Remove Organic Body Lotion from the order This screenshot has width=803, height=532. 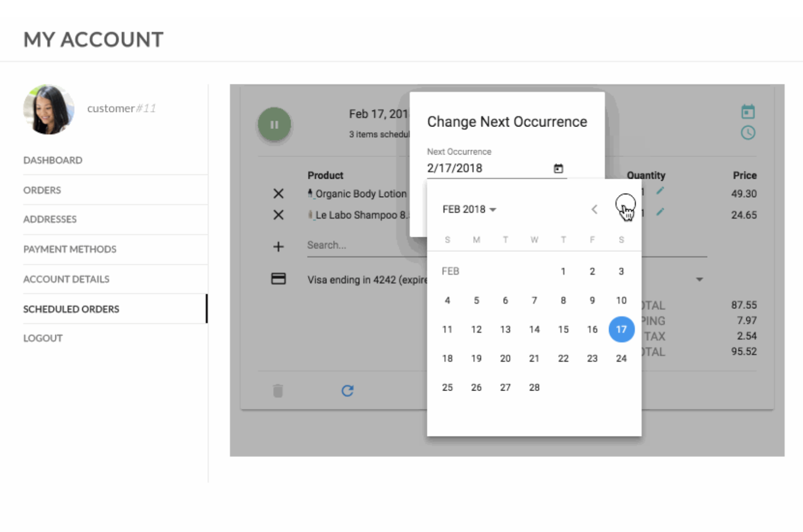[279, 193]
